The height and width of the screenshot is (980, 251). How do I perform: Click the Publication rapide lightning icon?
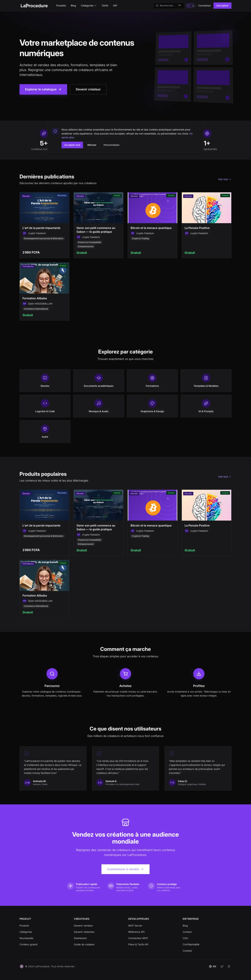click(70, 886)
